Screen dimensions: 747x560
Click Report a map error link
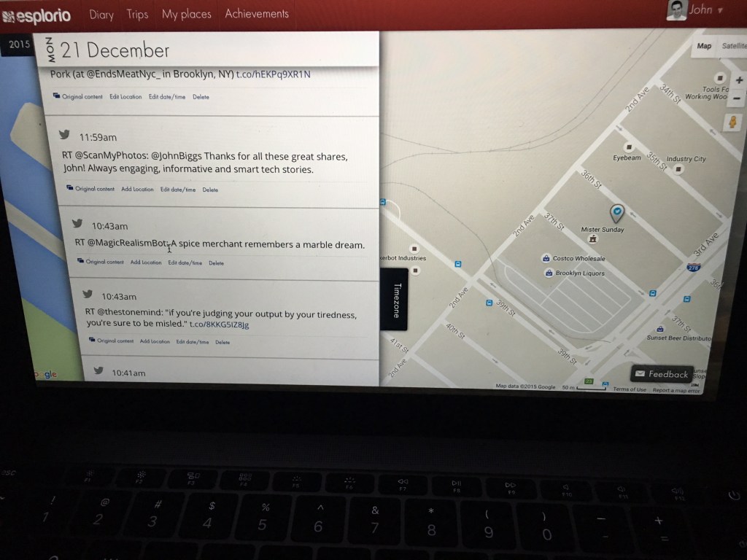click(676, 391)
